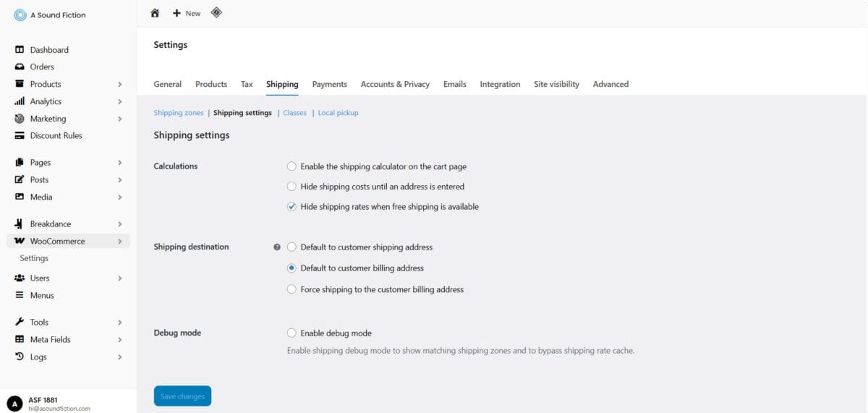Image resolution: width=868 pixels, height=413 pixels.
Task: Switch to the Payments tab
Action: 330,84
